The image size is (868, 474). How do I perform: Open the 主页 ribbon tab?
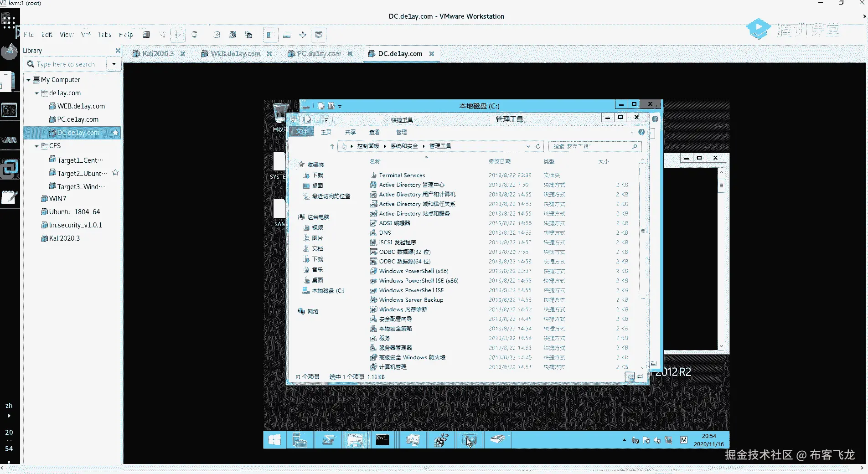[326, 132]
